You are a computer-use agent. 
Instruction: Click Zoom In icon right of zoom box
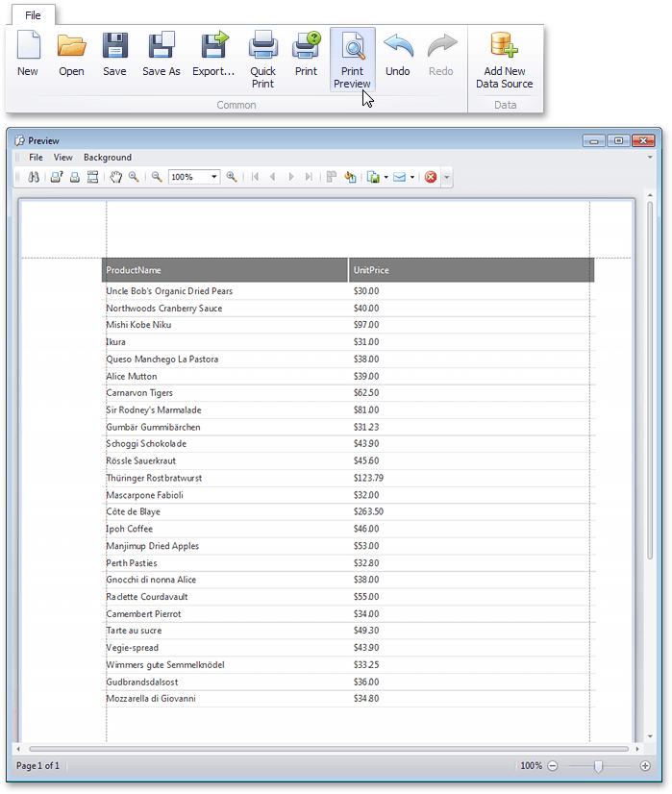(232, 177)
